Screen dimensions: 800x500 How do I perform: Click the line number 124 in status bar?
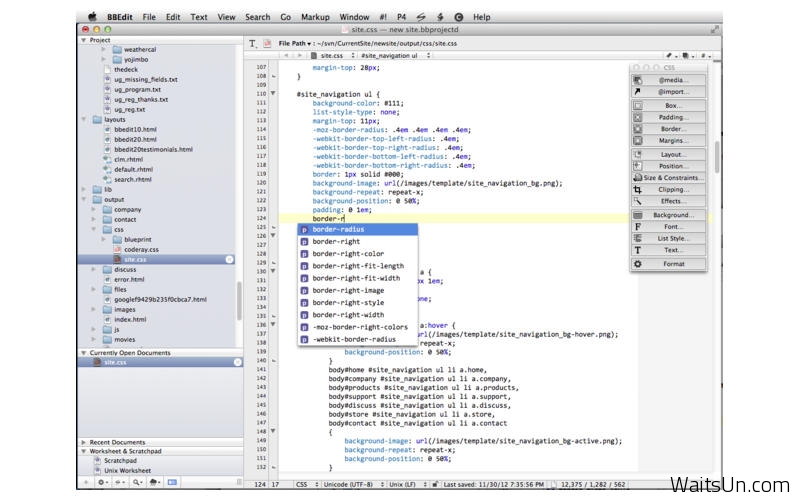point(260,484)
